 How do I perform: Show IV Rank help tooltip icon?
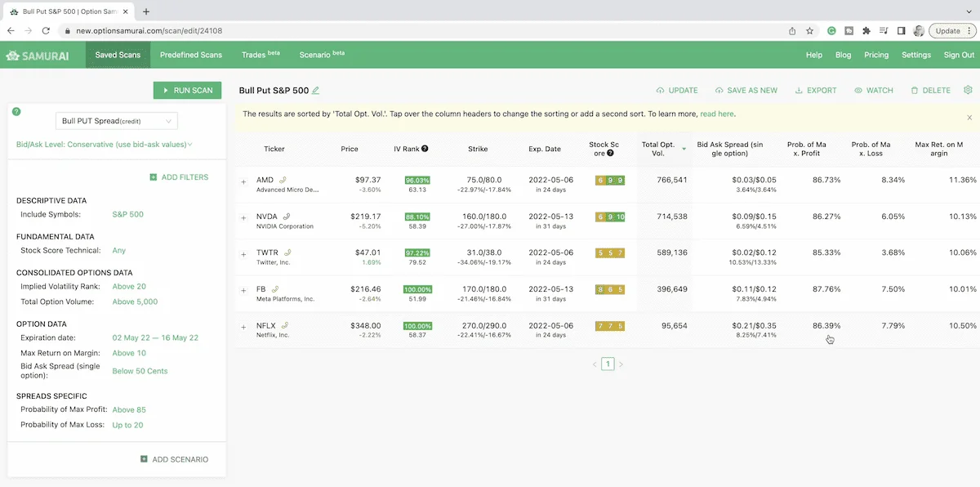pyautogui.click(x=425, y=149)
